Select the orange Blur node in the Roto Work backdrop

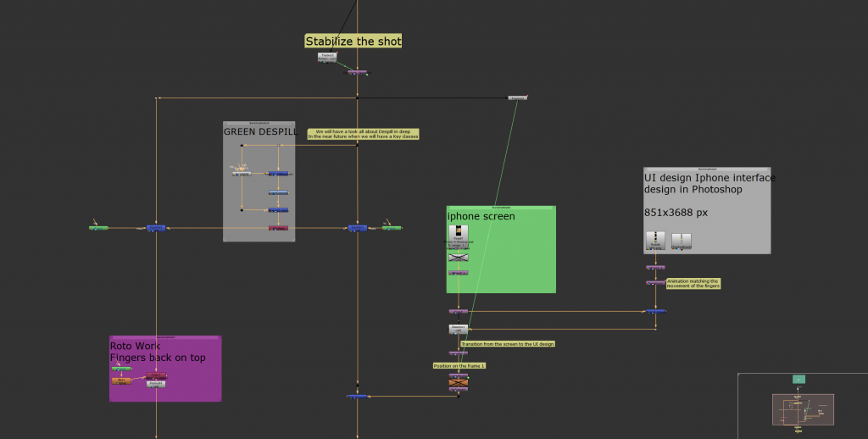tap(122, 381)
